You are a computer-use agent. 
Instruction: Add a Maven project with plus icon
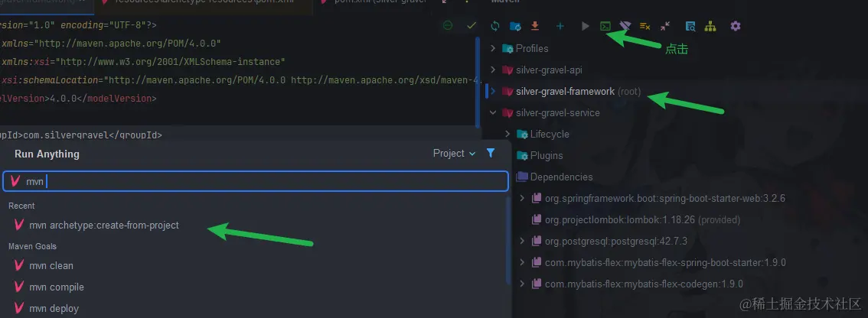(x=560, y=26)
